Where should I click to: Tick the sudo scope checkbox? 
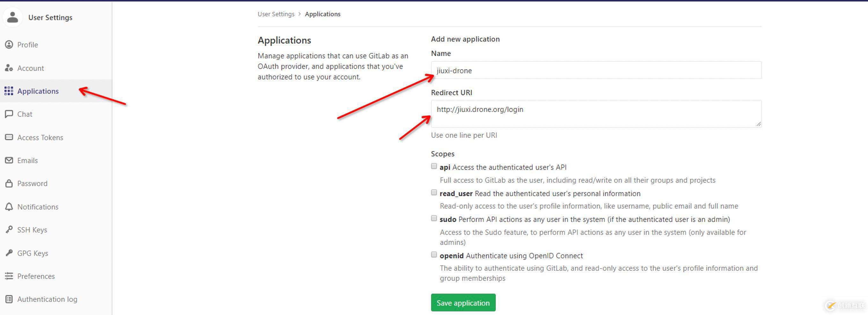pyautogui.click(x=434, y=219)
